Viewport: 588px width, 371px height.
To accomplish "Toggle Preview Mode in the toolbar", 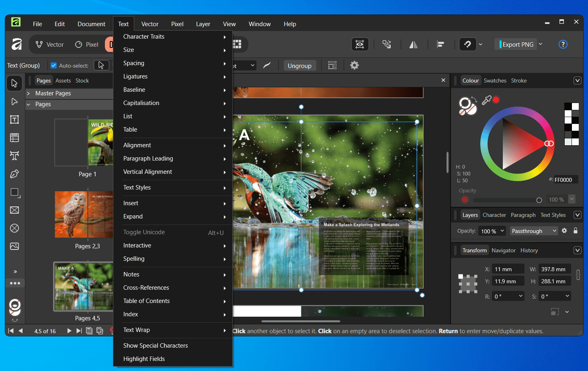I will pyautogui.click(x=360, y=44).
